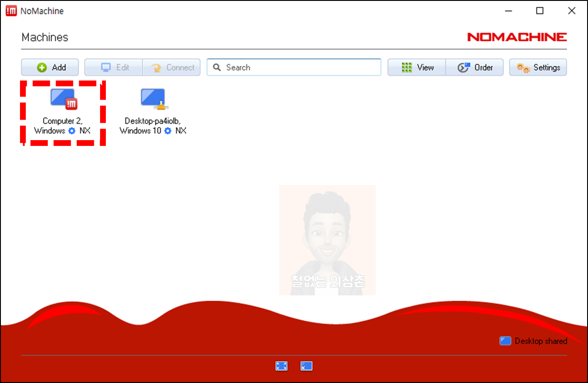Click the NoMachine app icon in the title bar
The height and width of the screenshot is (383, 588).
11,11
